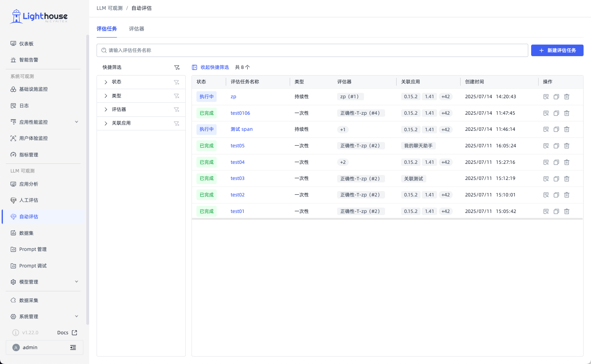The width and height of the screenshot is (591, 364).
Task: Collapse quick filter panel via 收起快捷筛选
Action: pos(210,67)
